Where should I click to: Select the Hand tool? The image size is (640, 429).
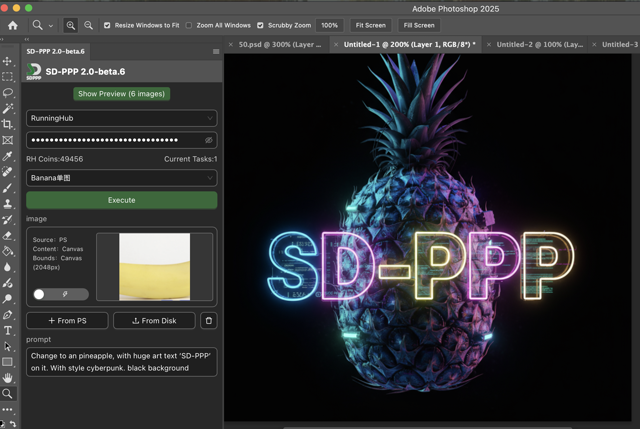[x=7, y=378]
